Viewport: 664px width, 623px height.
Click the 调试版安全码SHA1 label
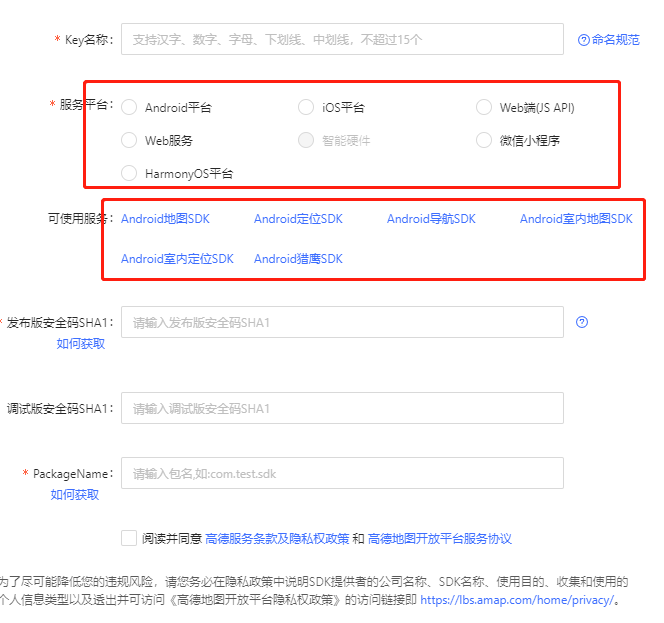point(60,409)
